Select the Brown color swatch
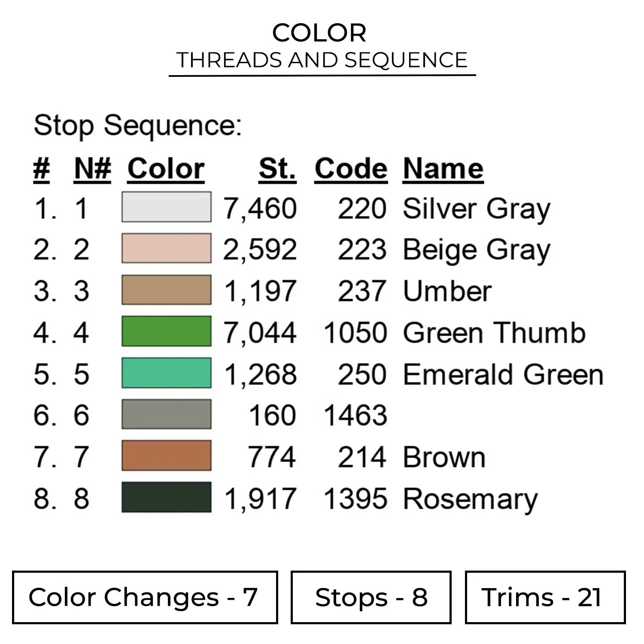The height and width of the screenshot is (644, 644). click(x=166, y=456)
